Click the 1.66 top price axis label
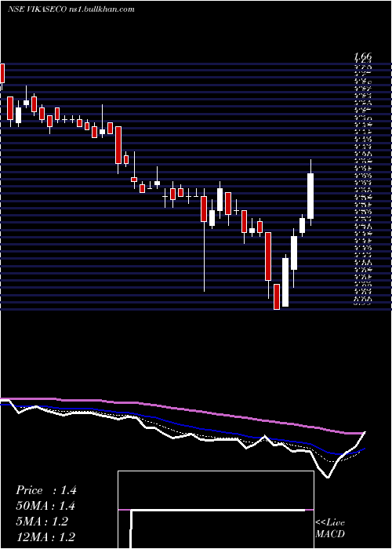The height and width of the screenshot is (549, 392). click(362, 56)
